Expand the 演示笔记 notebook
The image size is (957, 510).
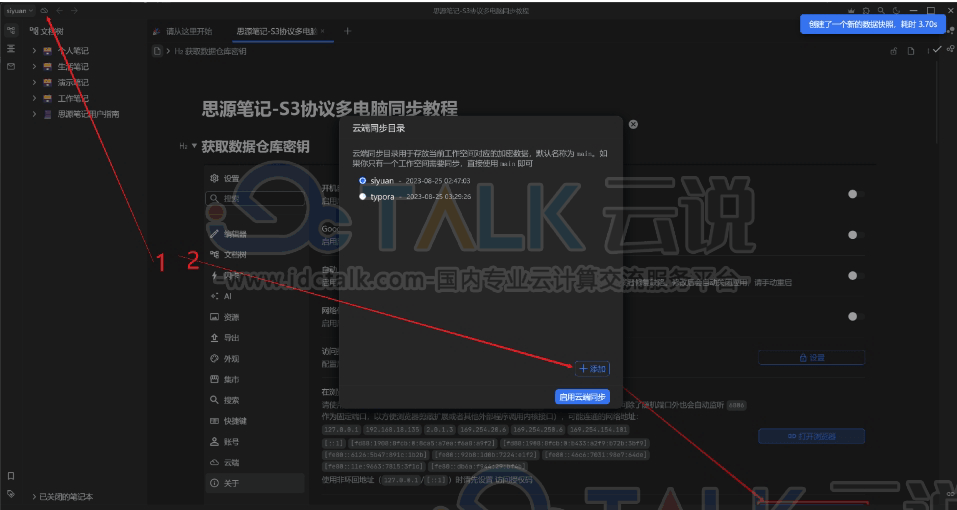tap(35, 82)
